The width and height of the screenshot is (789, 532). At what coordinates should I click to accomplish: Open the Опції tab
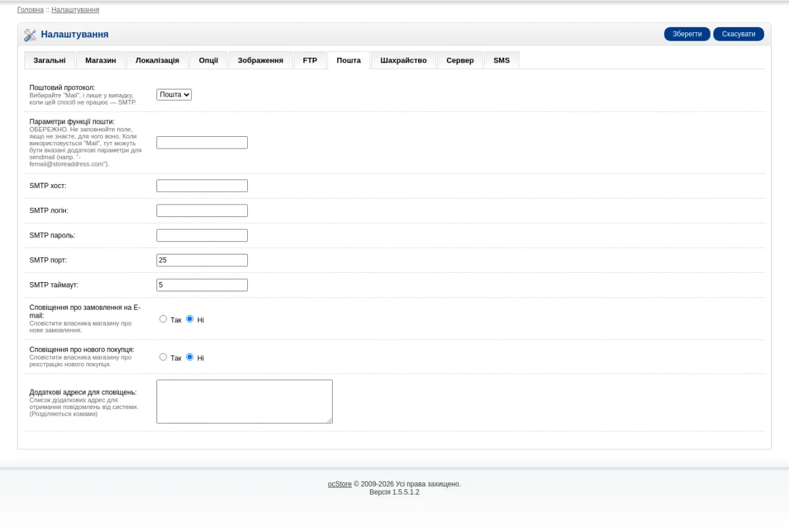[x=208, y=60]
